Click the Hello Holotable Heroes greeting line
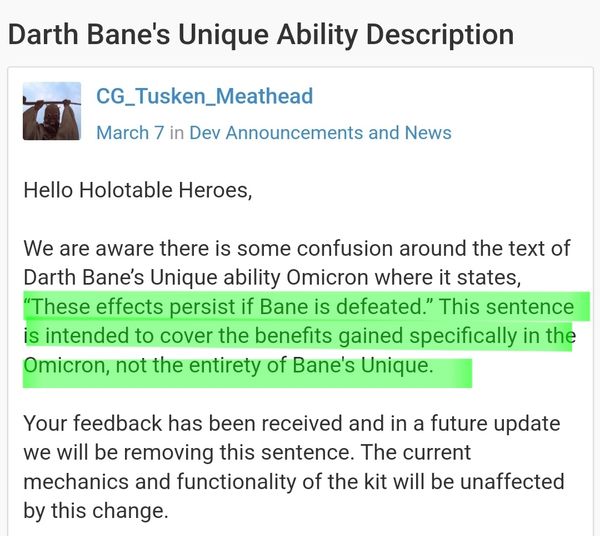 click(x=138, y=190)
